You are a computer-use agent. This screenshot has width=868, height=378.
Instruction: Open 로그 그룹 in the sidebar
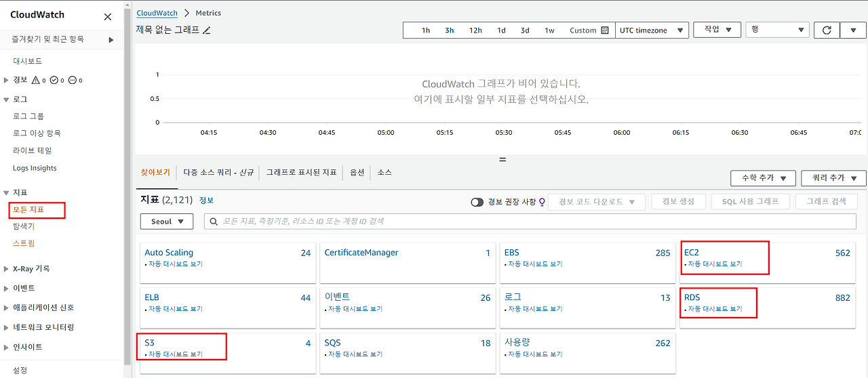point(28,117)
